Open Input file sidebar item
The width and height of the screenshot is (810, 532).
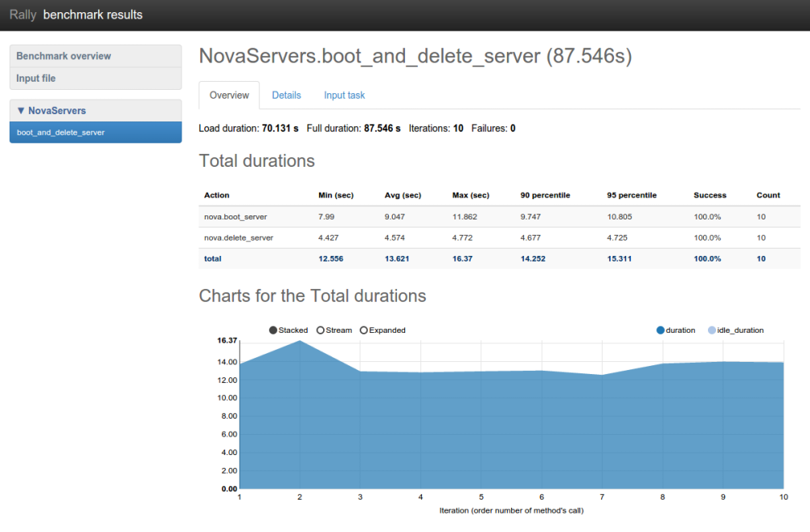(x=36, y=79)
